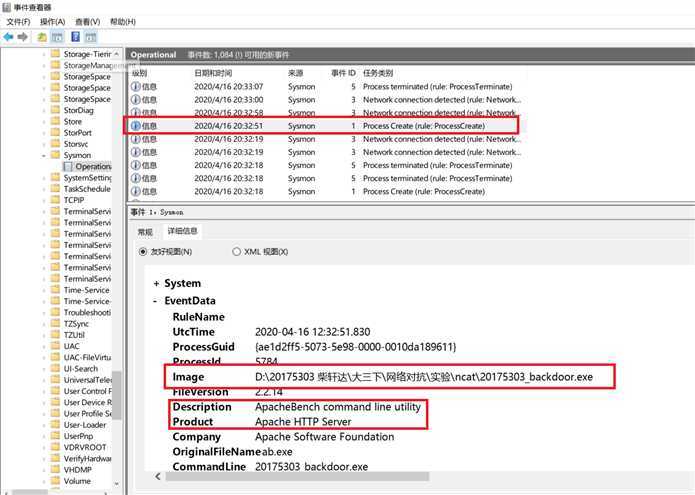Select the Storsvc folder
The image size is (695, 495).
[76, 144]
